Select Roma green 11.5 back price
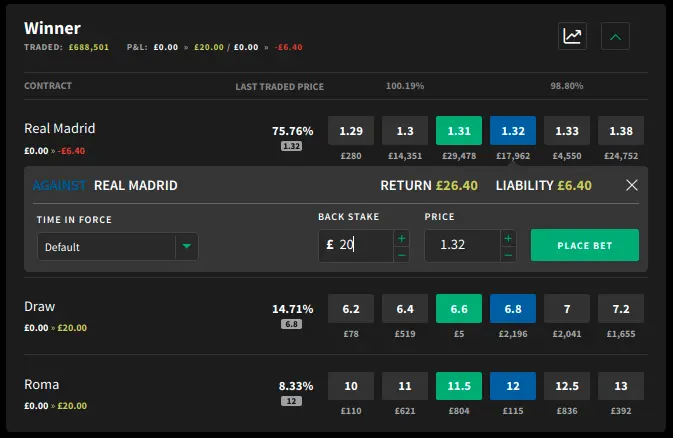 click(459, 386)
